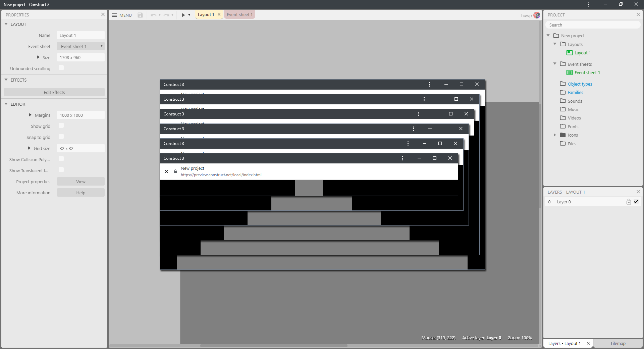Click the More information Help button
Viewport: 644px width, 349px height.
pyautogui.click(x=81, y=193)
